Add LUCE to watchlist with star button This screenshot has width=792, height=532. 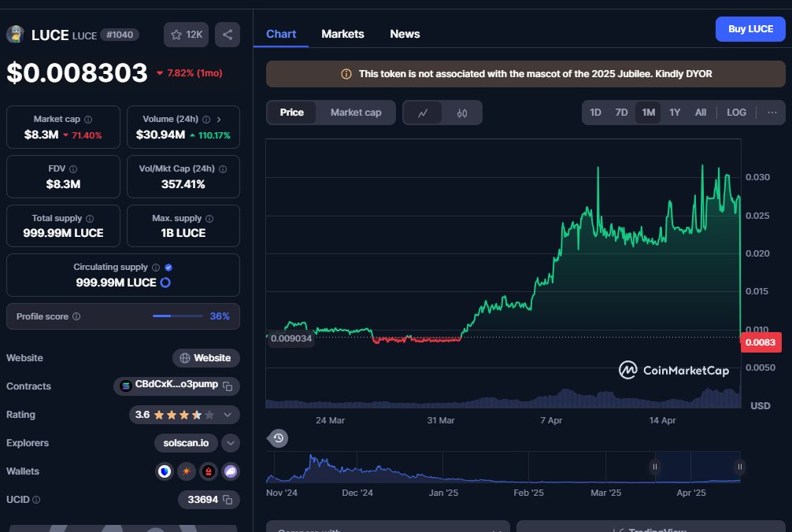pos(186,35)
